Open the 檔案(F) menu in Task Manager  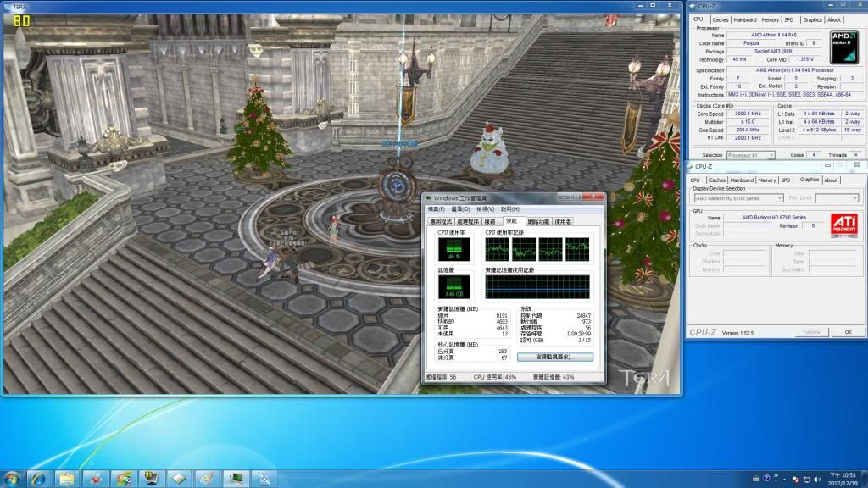tap(437, 209)
